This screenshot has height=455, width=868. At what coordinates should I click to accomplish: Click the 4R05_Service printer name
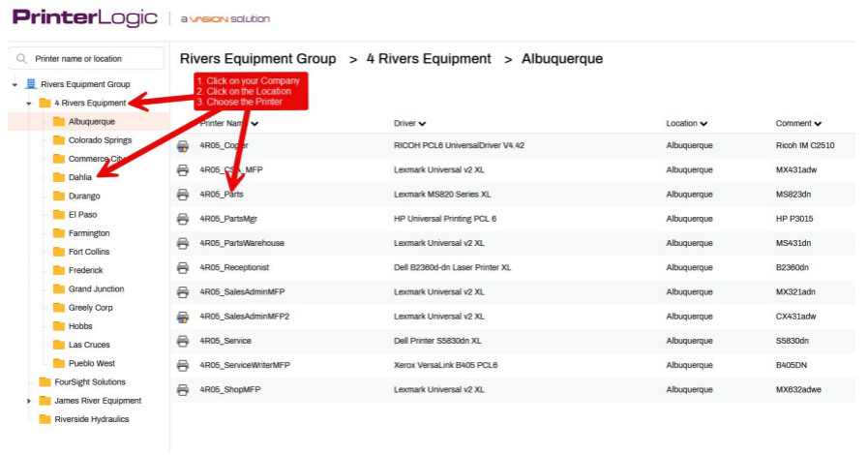tap(224, 341)
